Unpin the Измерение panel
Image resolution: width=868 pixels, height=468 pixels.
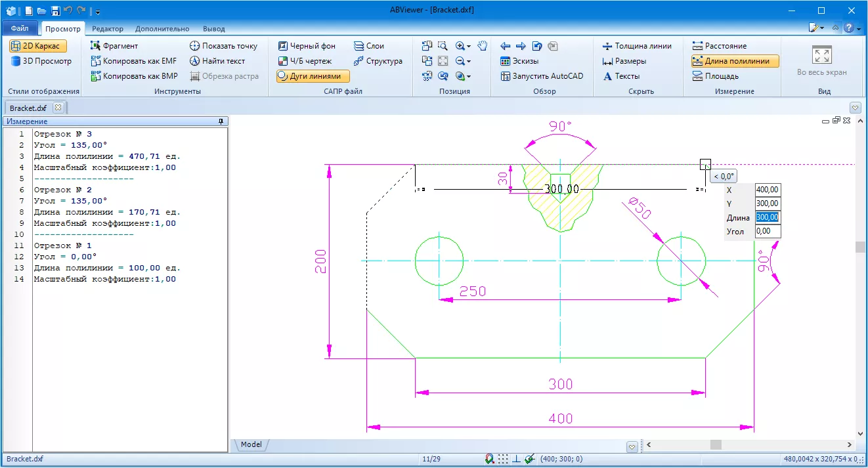(x=222, y=121)
